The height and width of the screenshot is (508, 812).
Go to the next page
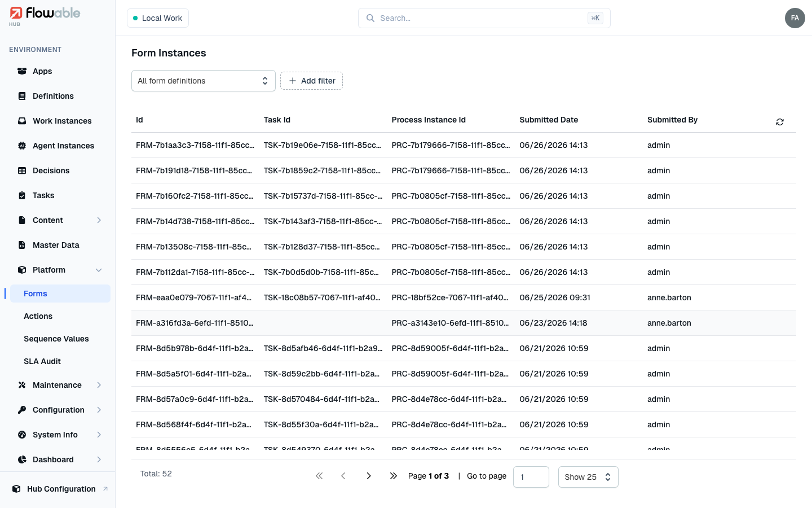click(x=369, y=476)
